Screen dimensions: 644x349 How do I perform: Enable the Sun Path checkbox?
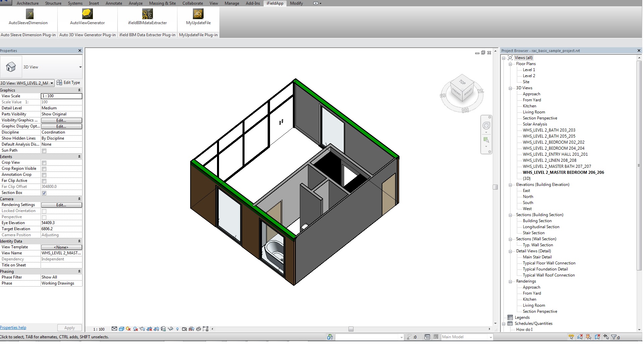(x=44, y=151)
